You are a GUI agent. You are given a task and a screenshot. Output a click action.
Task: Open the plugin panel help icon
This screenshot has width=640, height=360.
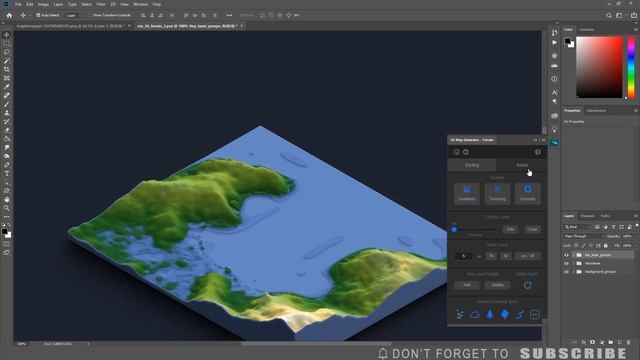pos(538,152)
